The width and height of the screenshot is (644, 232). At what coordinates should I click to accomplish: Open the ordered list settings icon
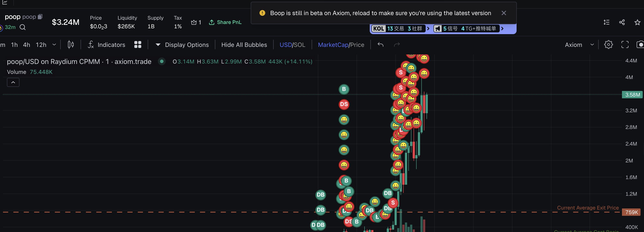pyautogui.click(x=606, y=22)
